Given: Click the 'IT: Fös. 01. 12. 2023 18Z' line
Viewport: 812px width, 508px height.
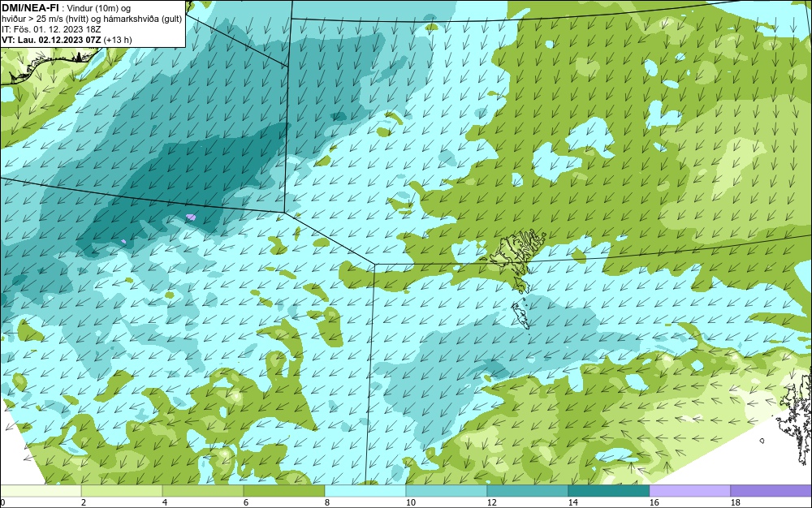Looking at the screenshot, I should (51, 29).
